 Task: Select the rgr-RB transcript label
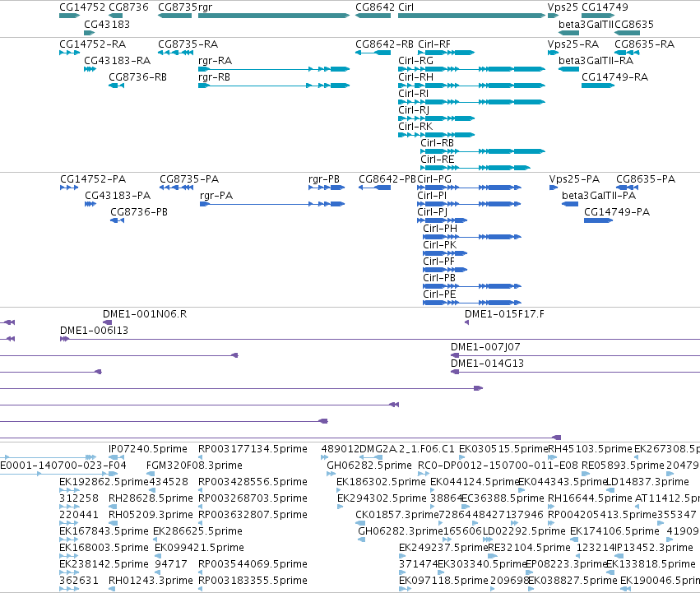pos(215,77)
